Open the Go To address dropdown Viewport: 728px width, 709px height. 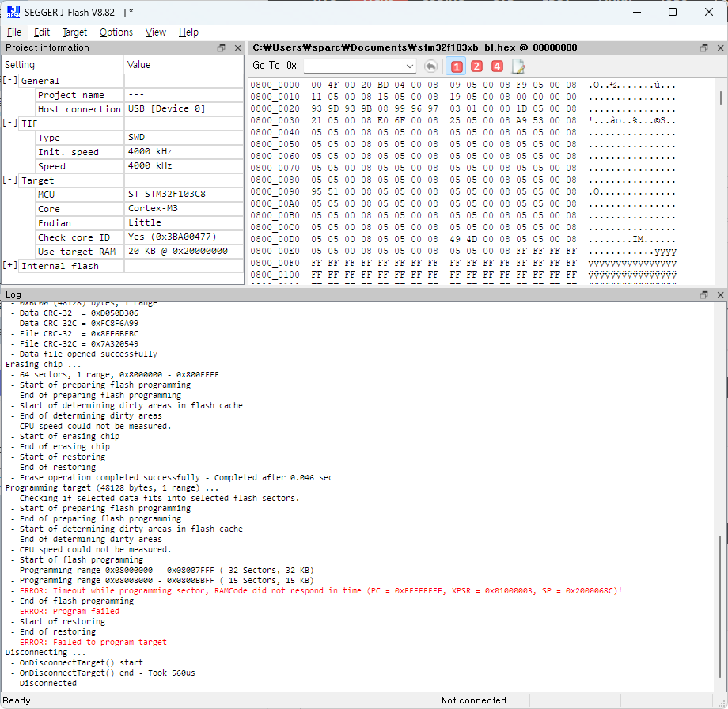click(409, 66)
